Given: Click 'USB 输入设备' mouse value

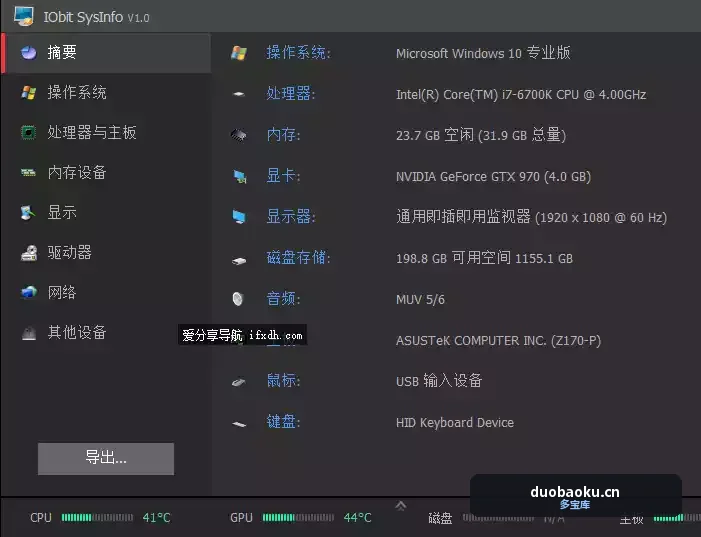Looking at the screenshot, I should click(439, 381).
